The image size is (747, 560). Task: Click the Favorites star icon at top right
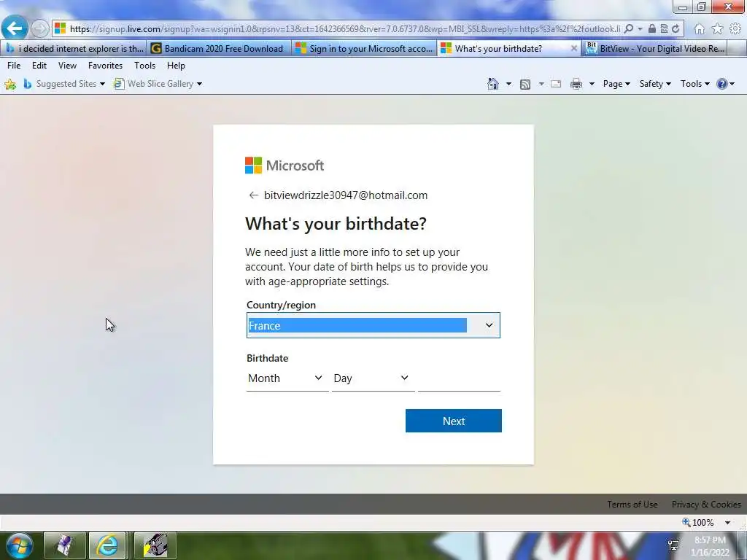point(718,29)
